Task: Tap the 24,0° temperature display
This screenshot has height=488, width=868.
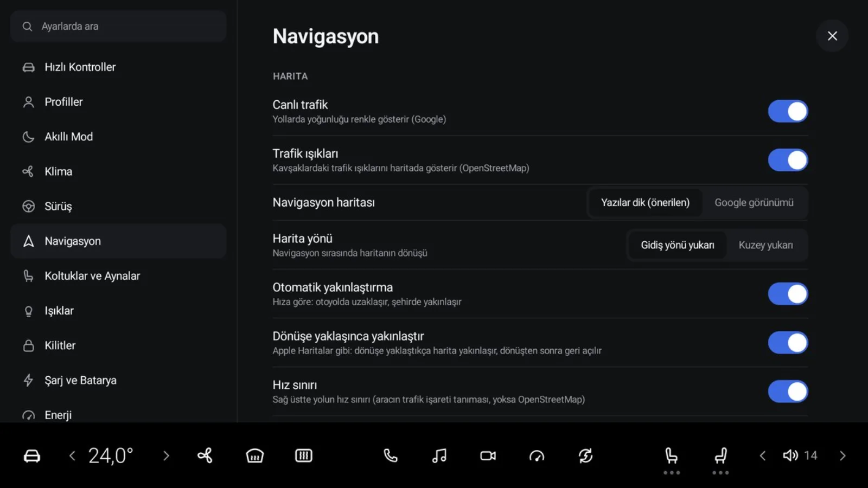Action: pyautogui.click(x=111, y=455)
